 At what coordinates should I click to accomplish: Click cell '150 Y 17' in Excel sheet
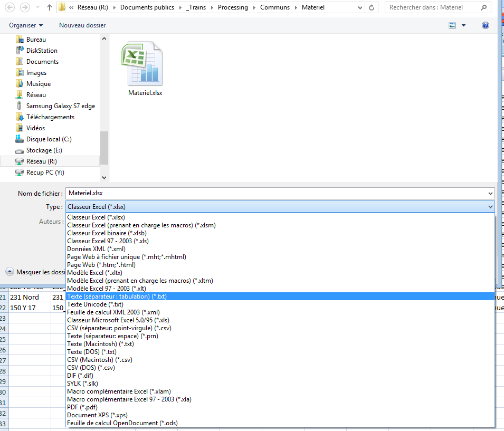[30, 308]
